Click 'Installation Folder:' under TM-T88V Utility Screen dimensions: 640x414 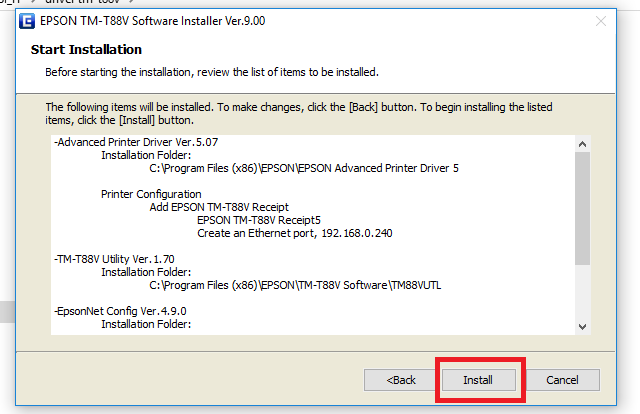(146, 272)
